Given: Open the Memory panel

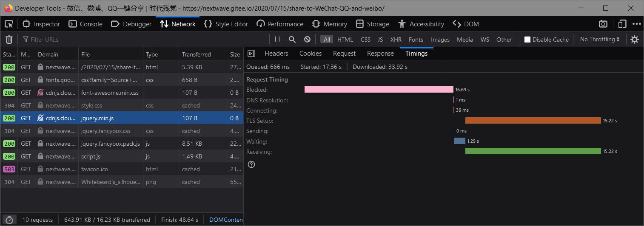Looking at the screenshot, I should click(x=329, y=24).
